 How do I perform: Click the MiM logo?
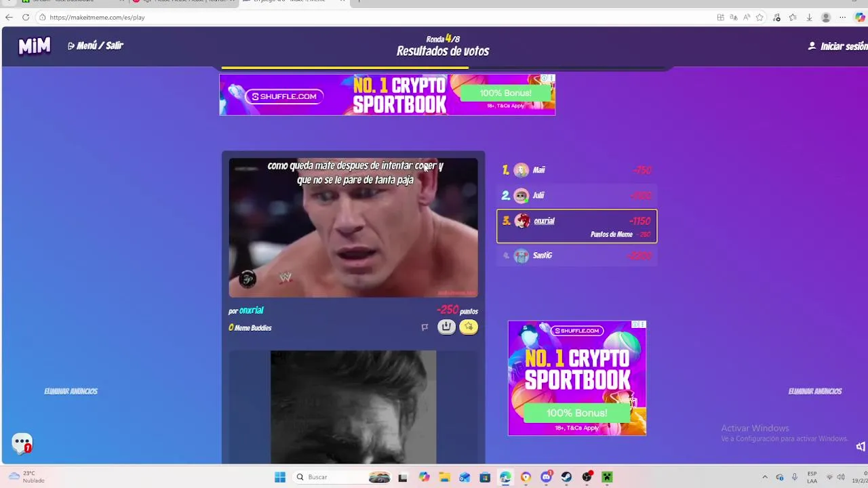coord(35,46)
